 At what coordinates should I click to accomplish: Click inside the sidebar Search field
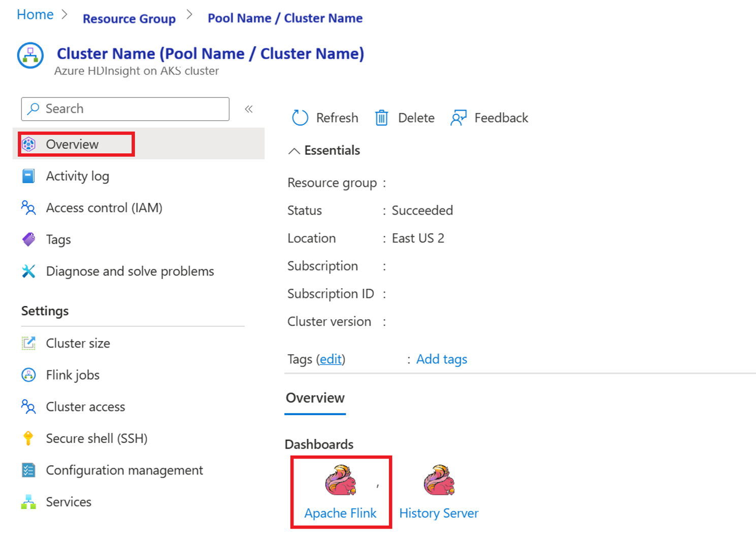pos(125,109)
